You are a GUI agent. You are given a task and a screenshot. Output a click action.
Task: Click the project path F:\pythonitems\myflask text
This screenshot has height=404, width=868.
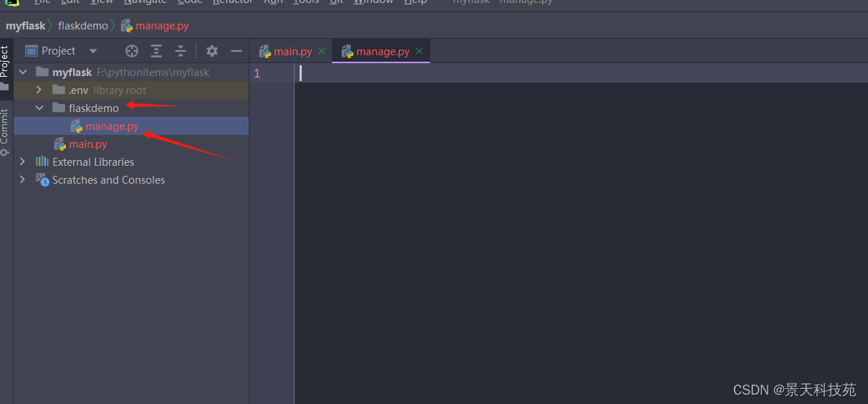153,72
